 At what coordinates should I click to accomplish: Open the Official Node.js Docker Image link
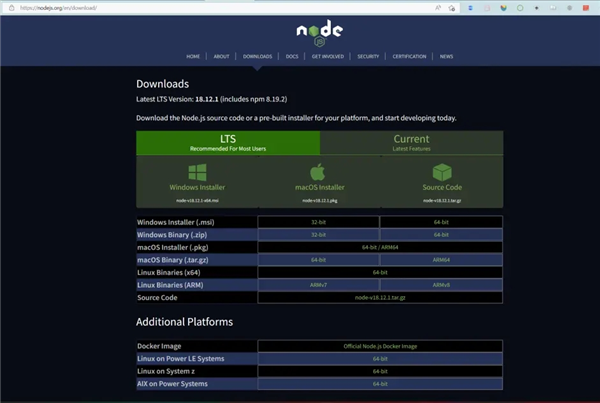[379, 345]
